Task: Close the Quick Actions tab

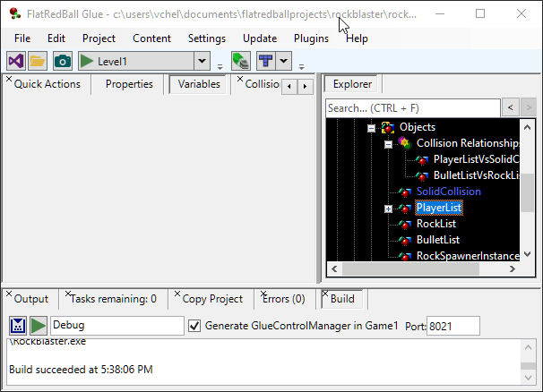Action: [9, 80]
